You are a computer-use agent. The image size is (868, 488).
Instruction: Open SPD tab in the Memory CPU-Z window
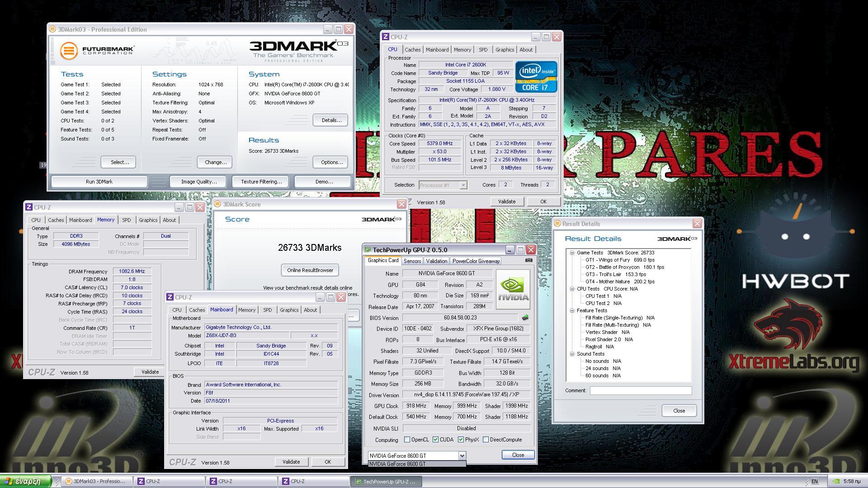pos(127,220)
